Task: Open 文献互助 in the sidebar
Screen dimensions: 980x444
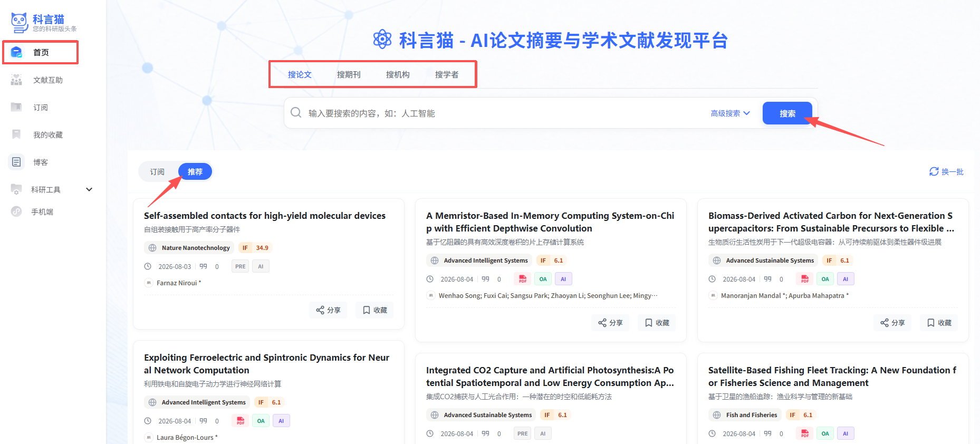Action: [x=47, y=80]
